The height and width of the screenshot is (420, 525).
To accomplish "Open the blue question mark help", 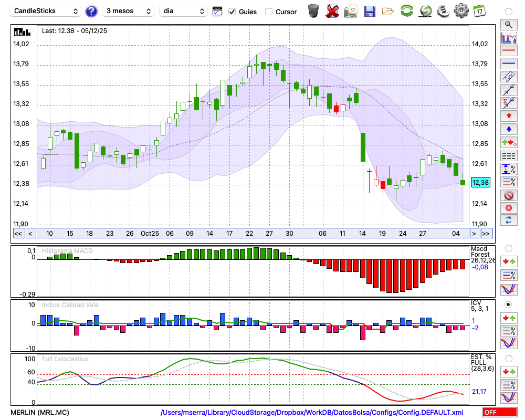I will tap(91, 12).
